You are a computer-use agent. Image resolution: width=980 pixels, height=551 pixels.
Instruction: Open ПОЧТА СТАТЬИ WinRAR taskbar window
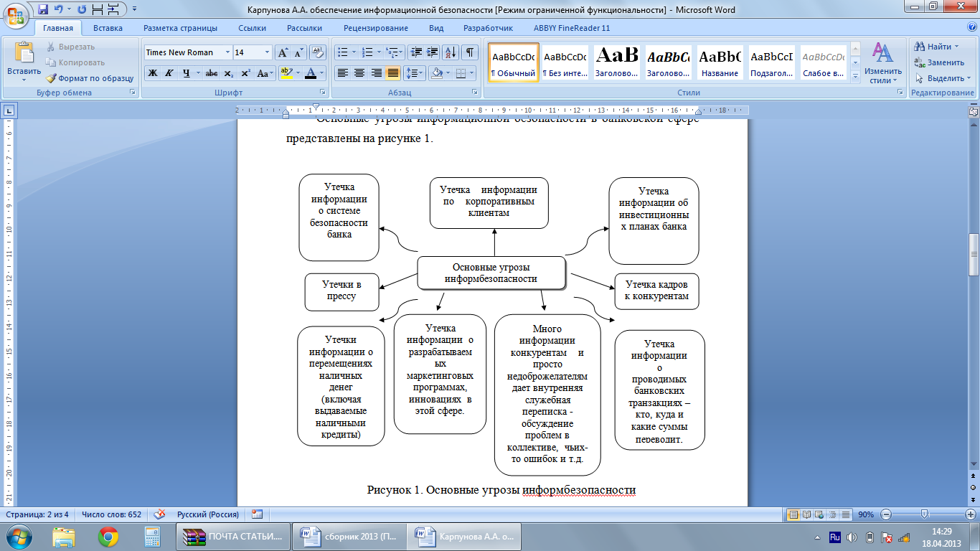[233, 537]
